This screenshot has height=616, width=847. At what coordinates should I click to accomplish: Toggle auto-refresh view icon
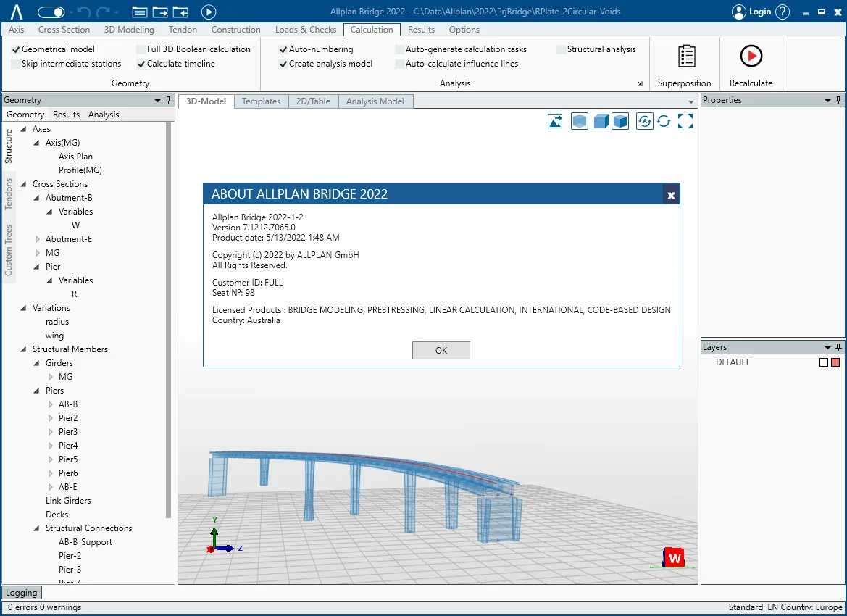pyautogui.click(x=644, y=121)
